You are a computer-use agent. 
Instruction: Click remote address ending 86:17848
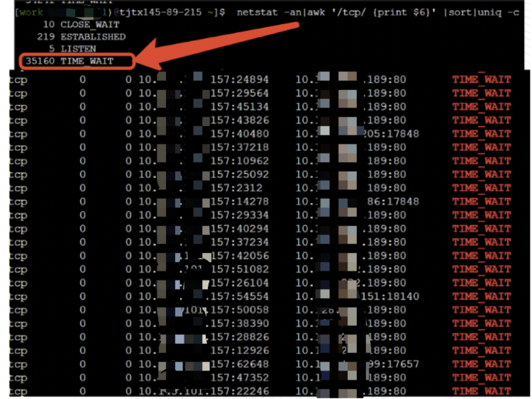click(x=390, y=201)
